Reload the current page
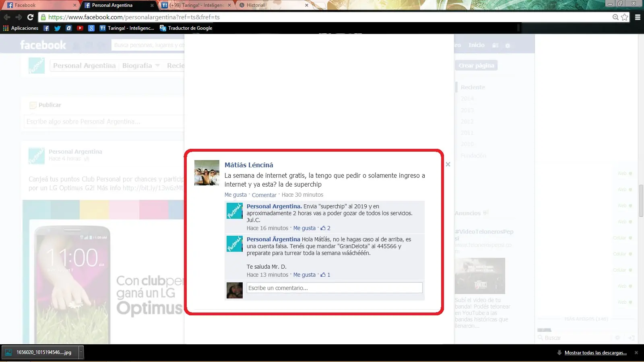The image size is (644, 362). tap(30, 17)
